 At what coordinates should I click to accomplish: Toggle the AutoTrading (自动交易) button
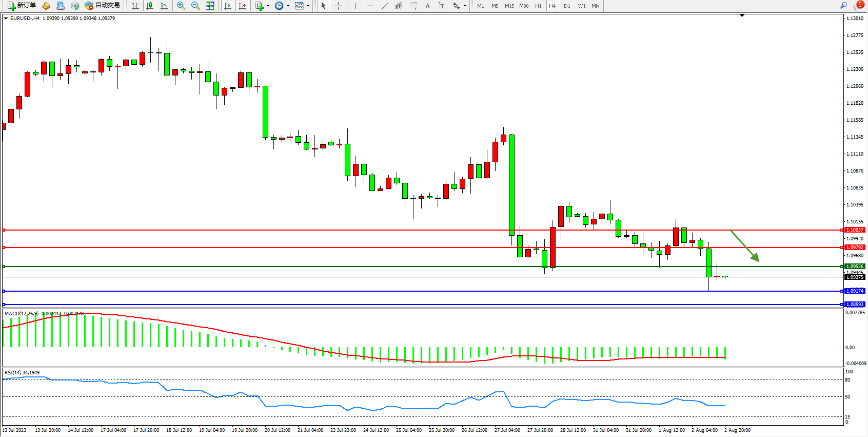[x=102, y=6]
